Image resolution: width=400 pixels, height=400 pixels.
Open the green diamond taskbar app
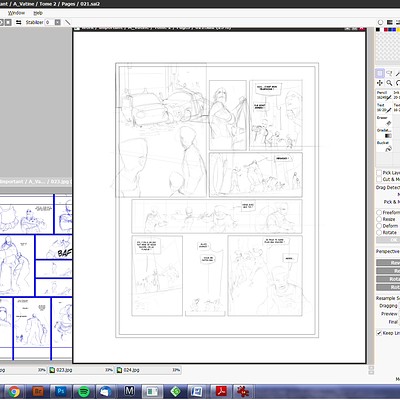click(x=176, y=391)
